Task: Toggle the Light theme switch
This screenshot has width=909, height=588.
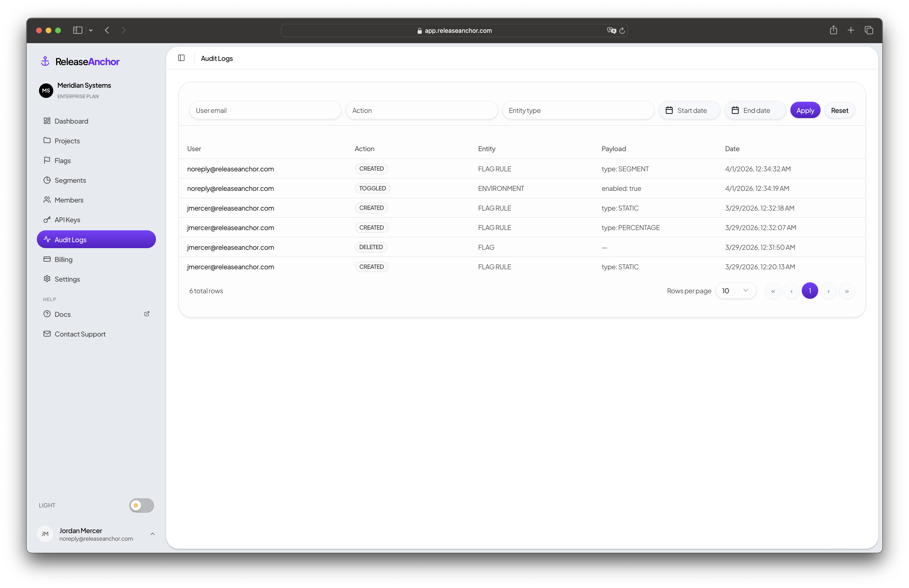Action: pyautogui.click(x=141, y=505)
